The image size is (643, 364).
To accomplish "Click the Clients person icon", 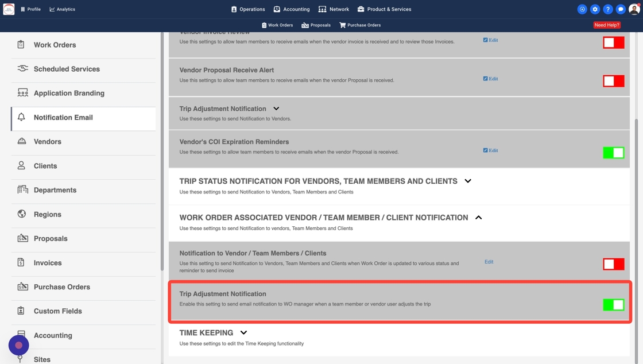I will click(x=21, y=165).
